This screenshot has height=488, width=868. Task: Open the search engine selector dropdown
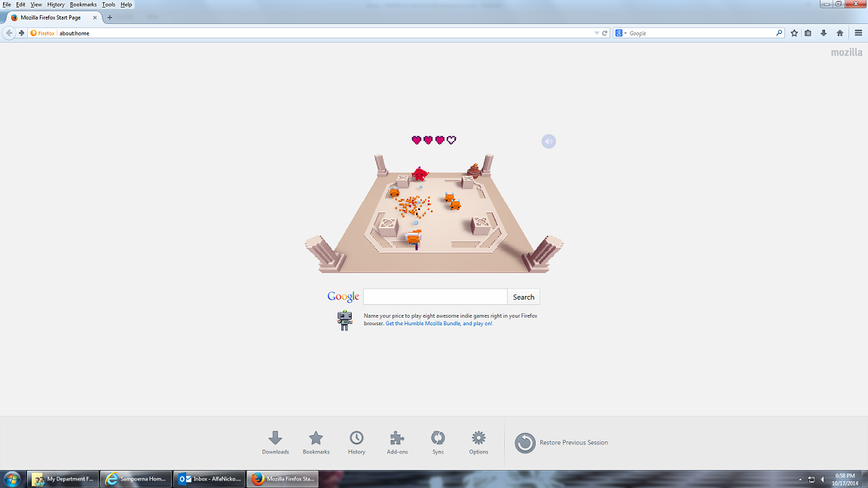click(x=621, y=33)
